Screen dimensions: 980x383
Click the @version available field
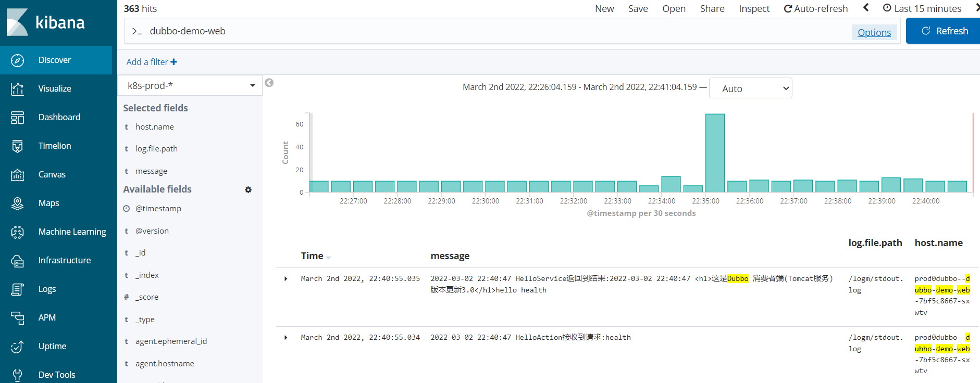pyautogui.click(x=152, y=231)
